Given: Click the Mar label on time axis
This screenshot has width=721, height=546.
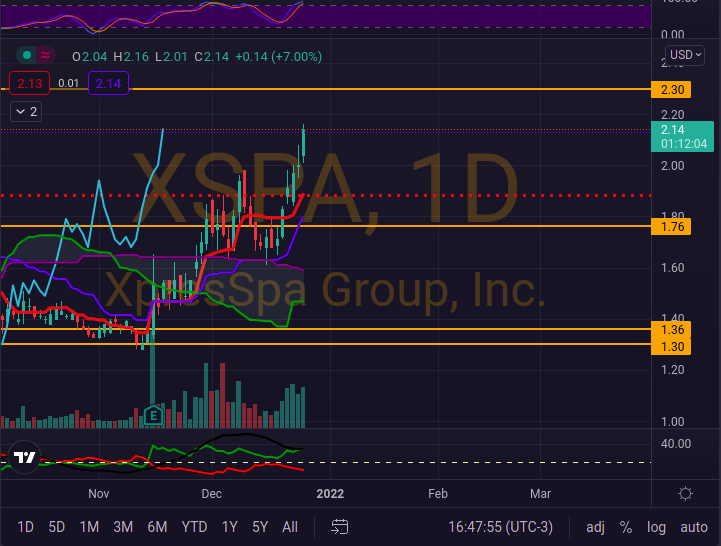Looking at the screenshot, I should 540,494.
